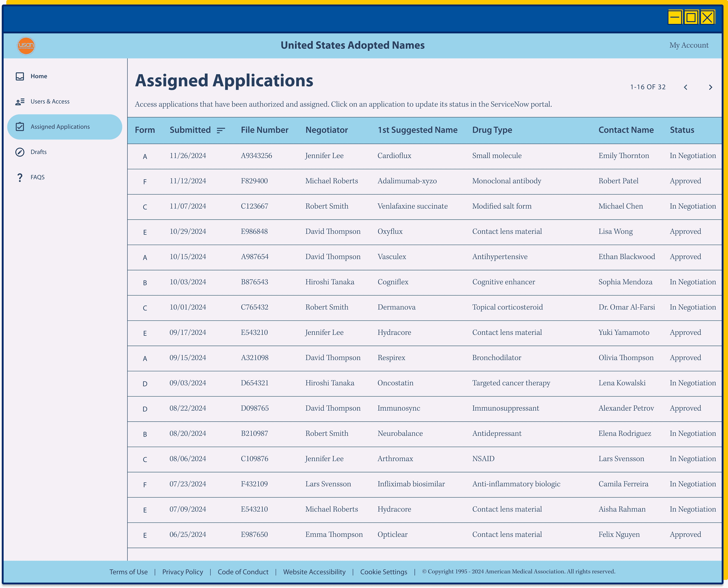Screen dimensions: 728x588
Task: Click the Submitted column header label
Action: (190, 130)
